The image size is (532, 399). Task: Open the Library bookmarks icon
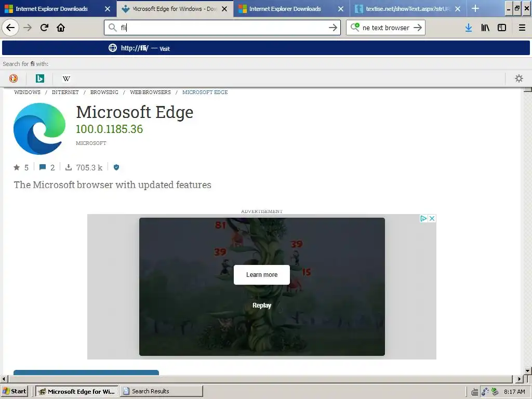click(x=485, y=28)
